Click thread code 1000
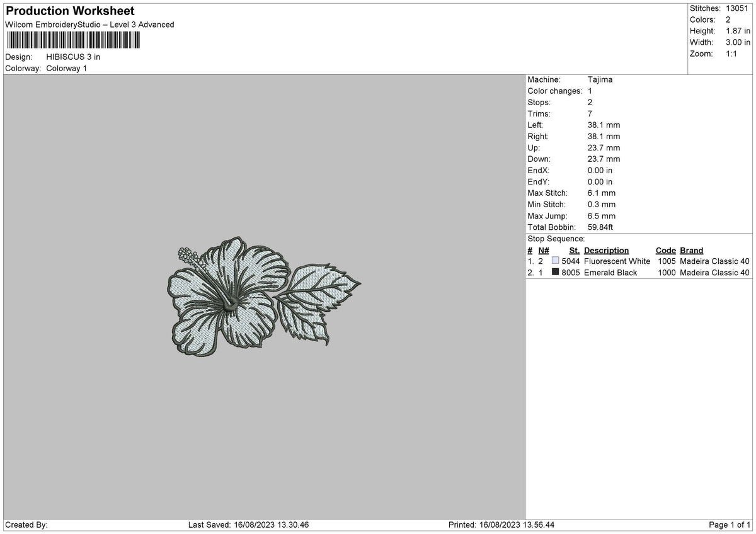756x534 pixels. point(667,272)
